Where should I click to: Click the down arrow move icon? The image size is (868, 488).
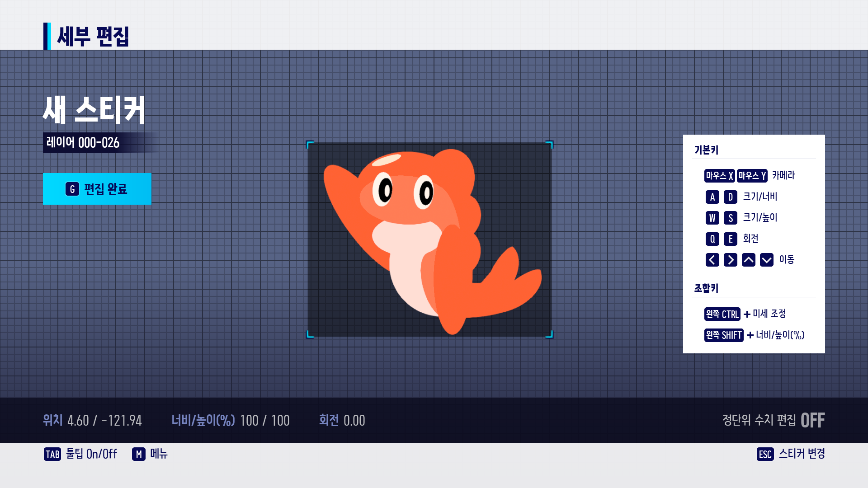pos(766,260)
